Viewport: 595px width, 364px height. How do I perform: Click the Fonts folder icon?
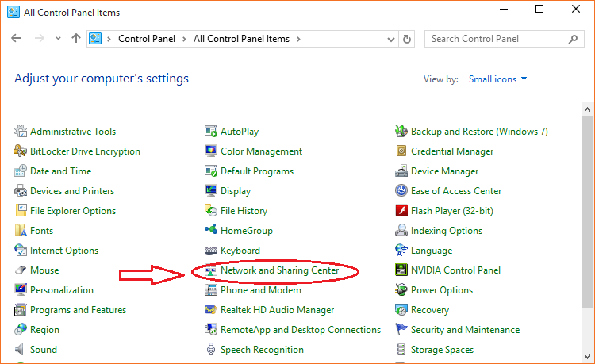click(21, 231)
